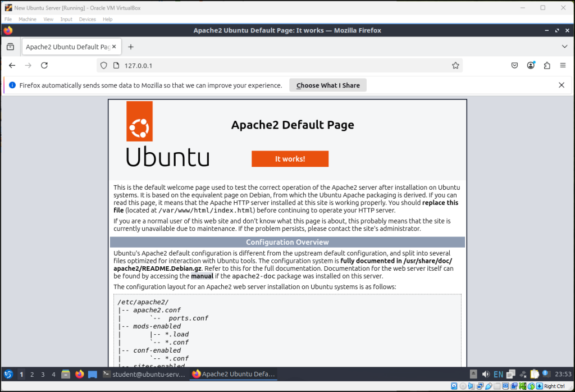Click the Configuration Overview section header
Image resolution: width=575 pixels, height=392 pixels.
pos(287,242)
